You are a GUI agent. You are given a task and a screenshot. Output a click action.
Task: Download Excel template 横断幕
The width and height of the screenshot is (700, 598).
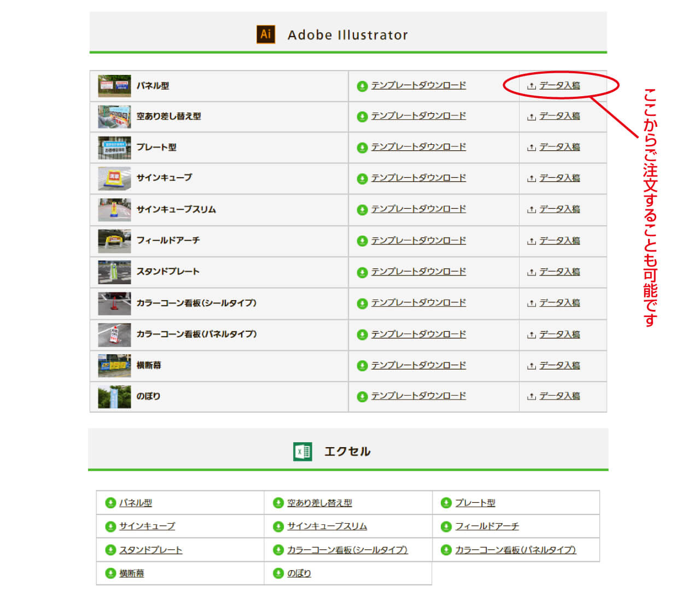132,573
